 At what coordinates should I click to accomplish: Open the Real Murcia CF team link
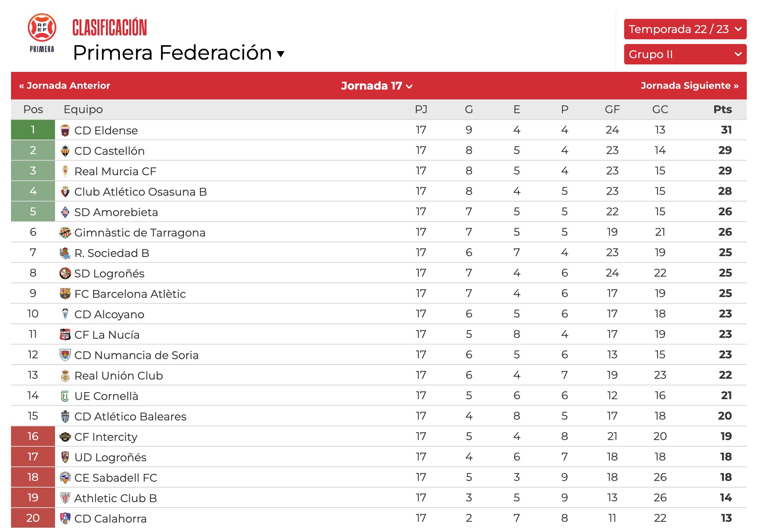[115, 171]
